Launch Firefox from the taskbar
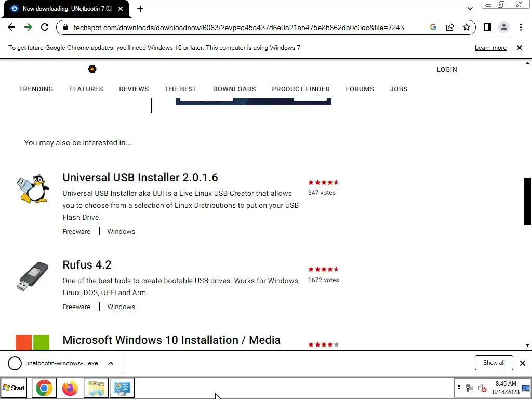532x399 pixels. 70,388
